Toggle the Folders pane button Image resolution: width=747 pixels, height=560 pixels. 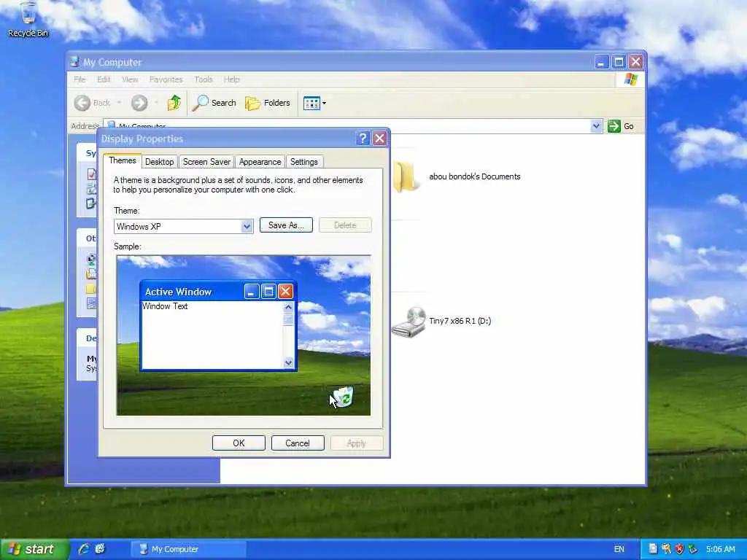coord(267,102)
